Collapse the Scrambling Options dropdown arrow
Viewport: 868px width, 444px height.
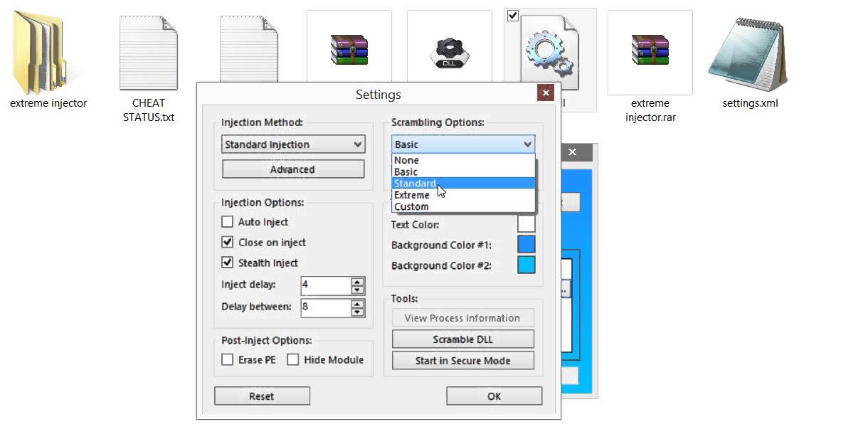527,144
